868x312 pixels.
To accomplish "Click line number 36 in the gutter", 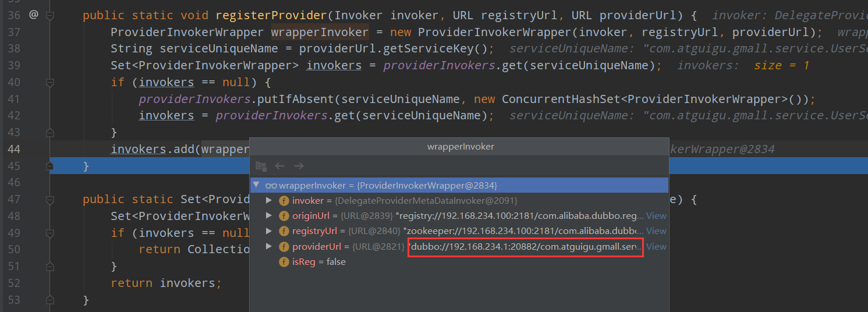I will (x=14, y=15).
